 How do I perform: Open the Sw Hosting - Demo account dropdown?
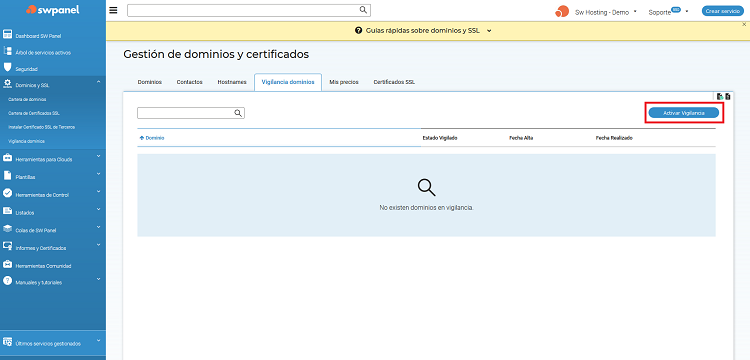[x=635, y=11]
